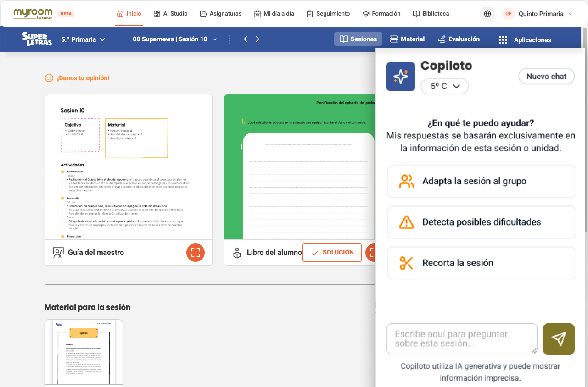Open the 5º C group dropdown
The image size is (588, 387).
pos(445,86)
